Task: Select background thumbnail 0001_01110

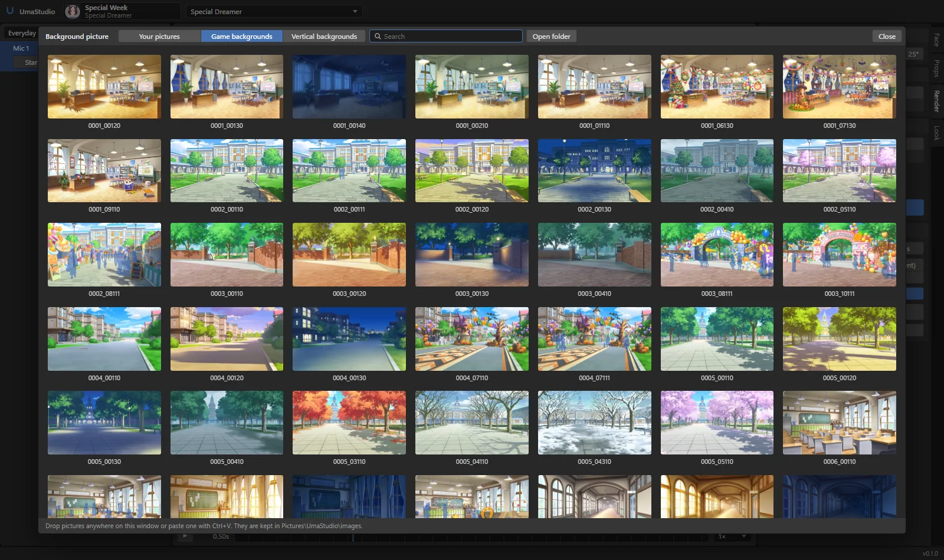Action: coord(594,87)
